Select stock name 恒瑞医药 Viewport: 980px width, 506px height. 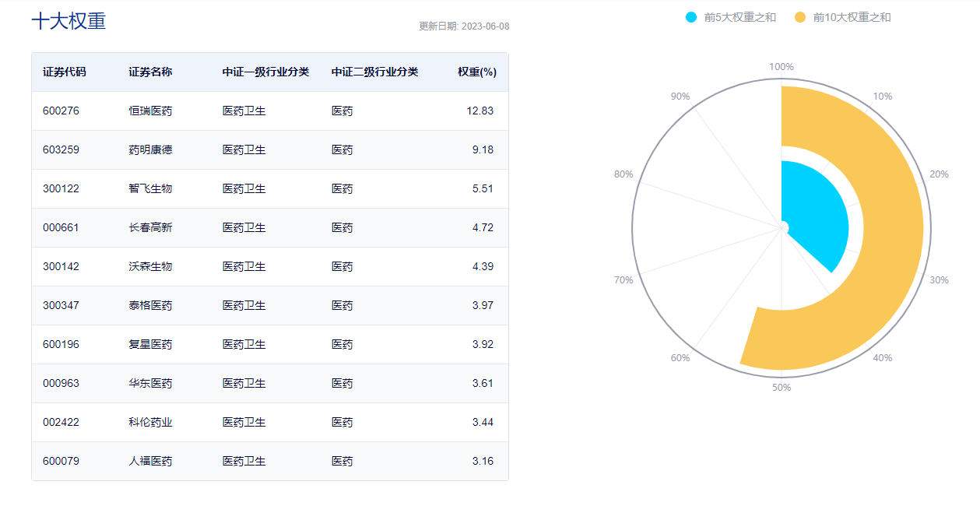(150, 111)
